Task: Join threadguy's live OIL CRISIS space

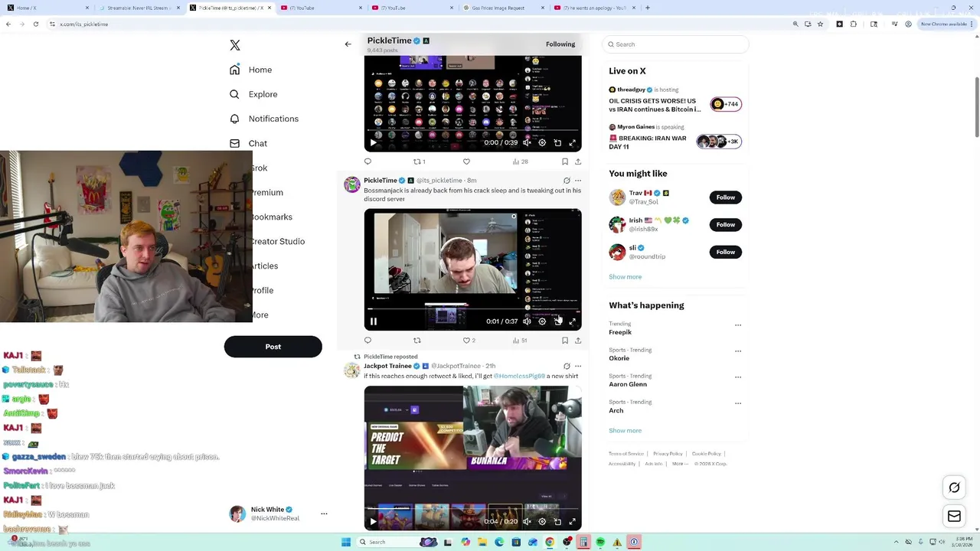Action: [726, 104]
